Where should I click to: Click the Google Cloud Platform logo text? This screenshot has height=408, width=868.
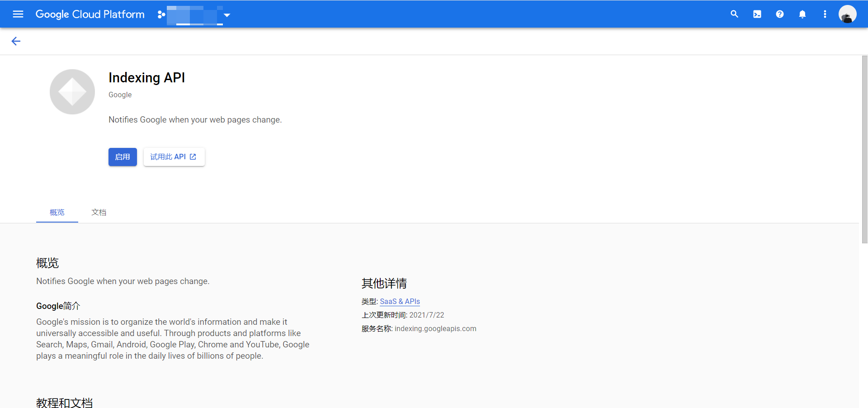click(x=90, y=14)
